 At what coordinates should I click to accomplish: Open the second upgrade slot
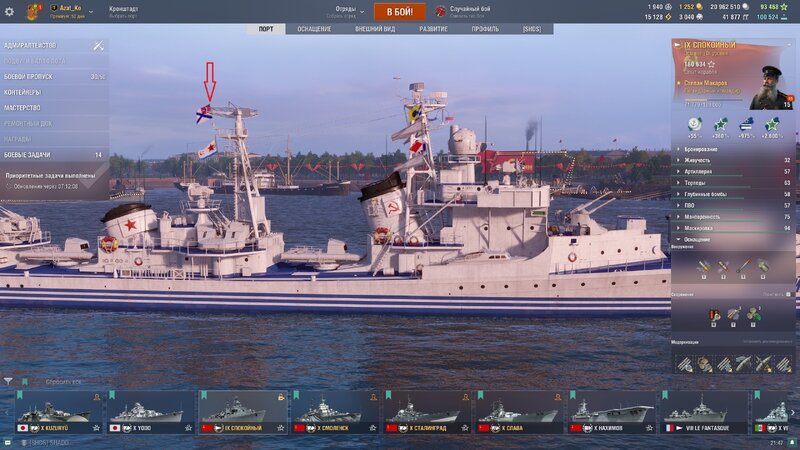pos(704,364)
